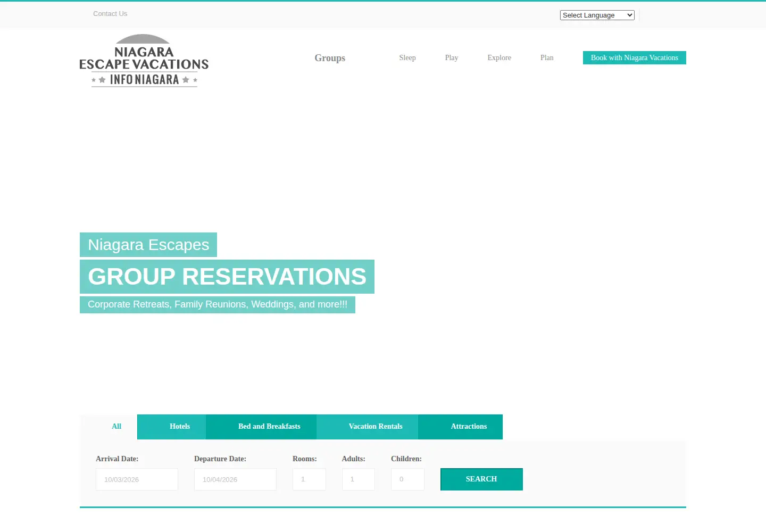This screenshot has width=766, height=532.
Task: Switch to Bed and Breakfasts tab
Action: point(261,427)
